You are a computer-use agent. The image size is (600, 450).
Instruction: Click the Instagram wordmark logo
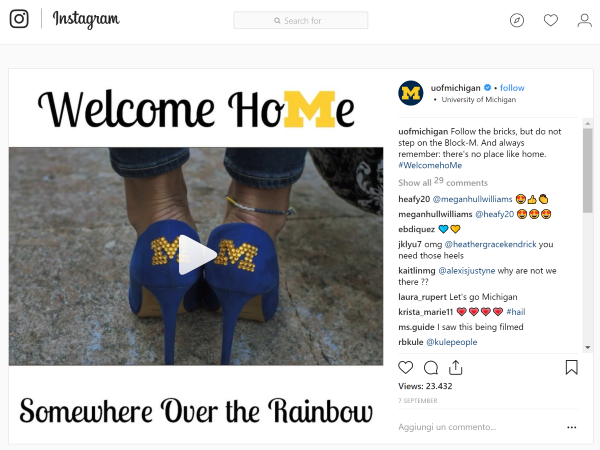pos(86,19)
